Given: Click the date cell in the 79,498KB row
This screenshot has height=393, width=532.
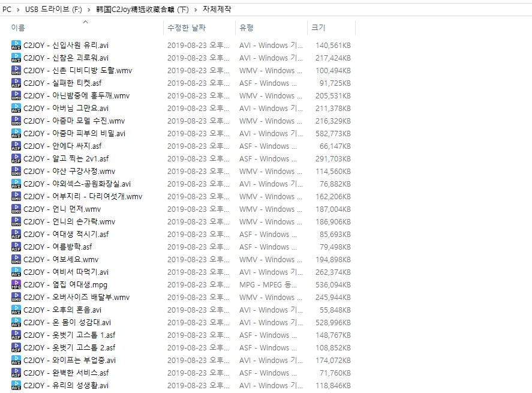Looking at the screenshot, I should tap(198, 247).
